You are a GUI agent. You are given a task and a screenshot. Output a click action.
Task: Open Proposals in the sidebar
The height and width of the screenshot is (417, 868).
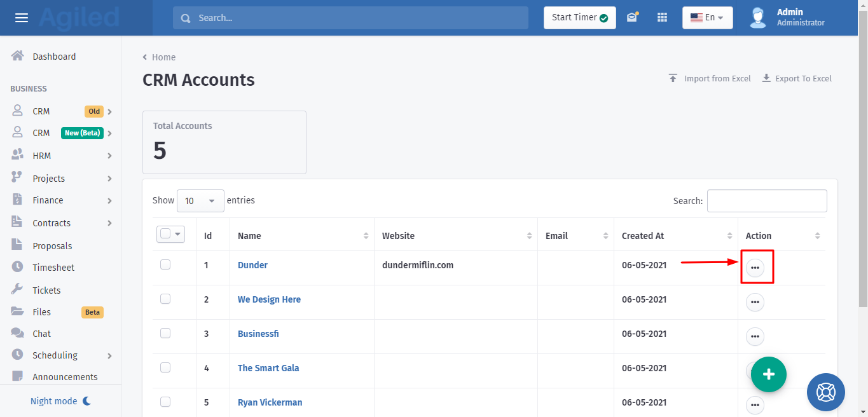point(52,246)
